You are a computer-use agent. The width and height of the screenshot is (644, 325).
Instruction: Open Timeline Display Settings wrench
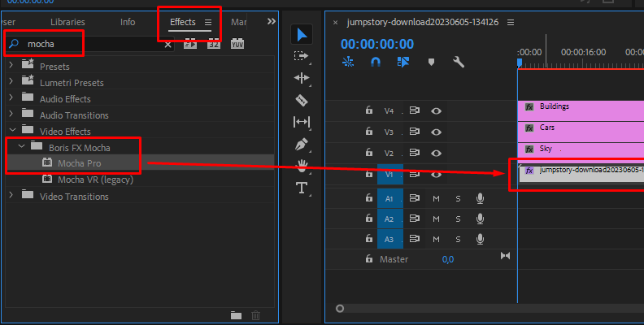[459, 62]
